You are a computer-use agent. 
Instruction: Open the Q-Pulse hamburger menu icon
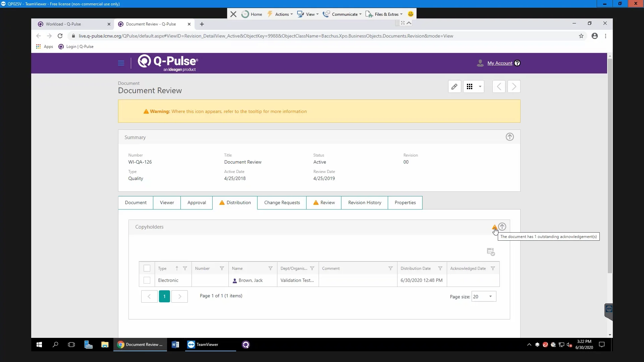[x=121, y=63]
